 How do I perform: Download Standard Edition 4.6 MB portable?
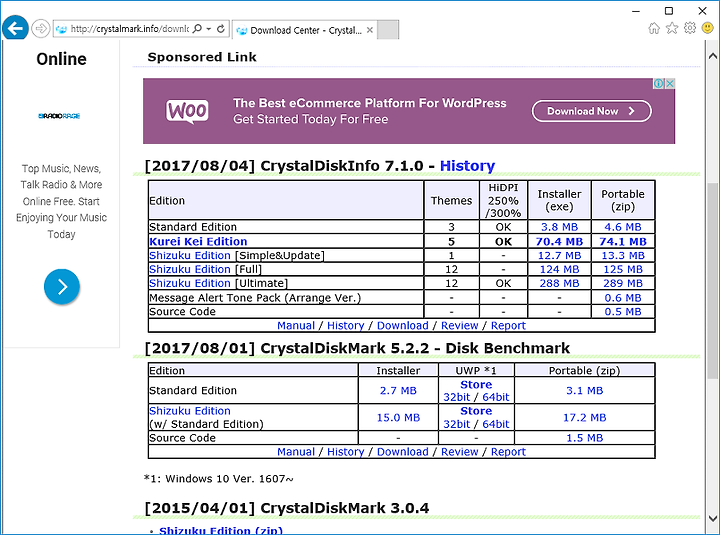623,227
